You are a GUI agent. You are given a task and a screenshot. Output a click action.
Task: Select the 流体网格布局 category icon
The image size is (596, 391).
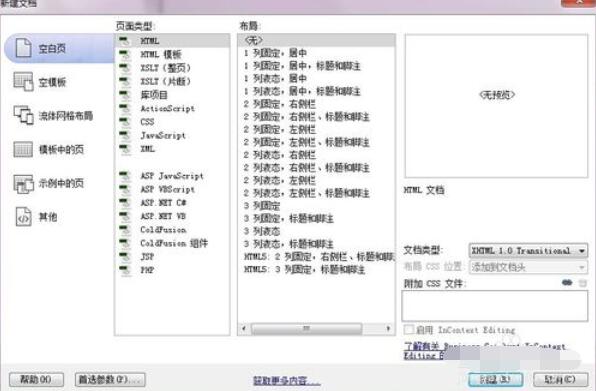tap(23, 115)
